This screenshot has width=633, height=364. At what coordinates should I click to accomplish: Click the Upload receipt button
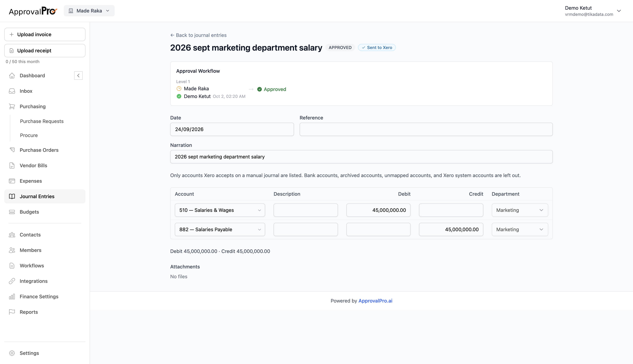(45, 51)
